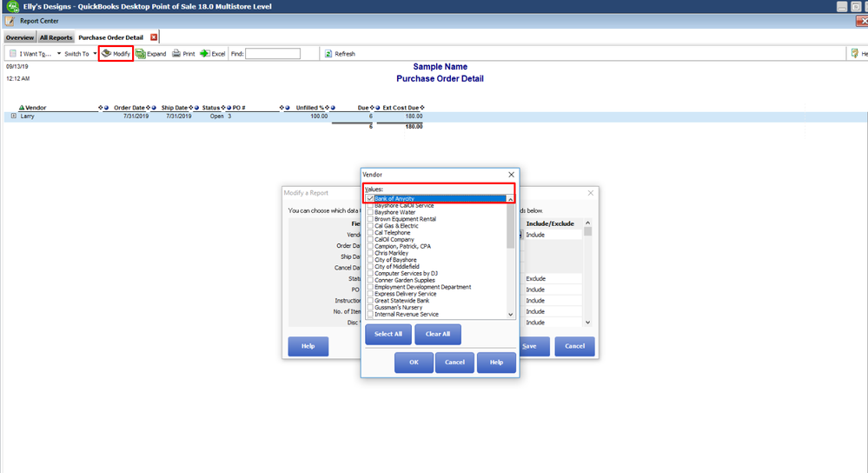Screen dimensions: 868x473
Task: Click the vendor list scrollbar thumb
Action: (x=510, y=226)
